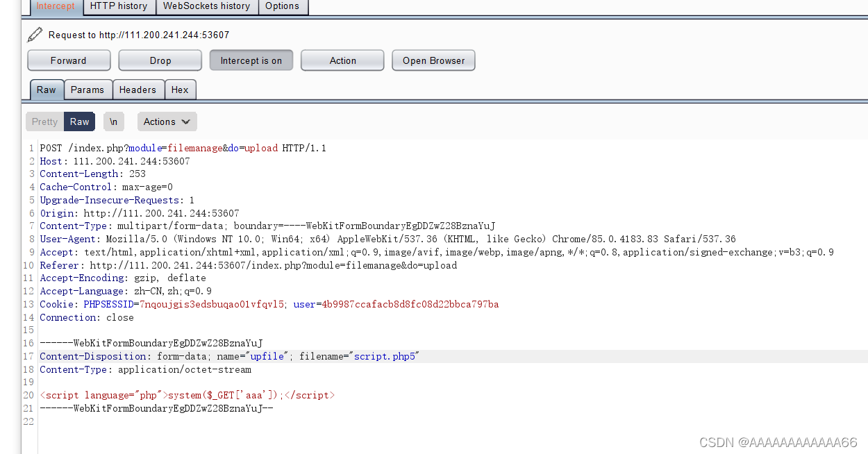The height and width of the screenshot is (454, 868).
Task: Click the Accept: text/html header line
Action: [437, 252]
